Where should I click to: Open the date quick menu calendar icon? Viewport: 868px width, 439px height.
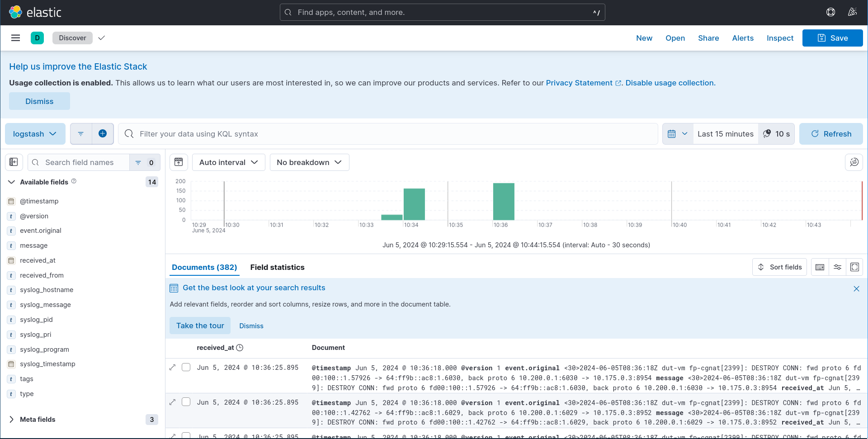678,134
